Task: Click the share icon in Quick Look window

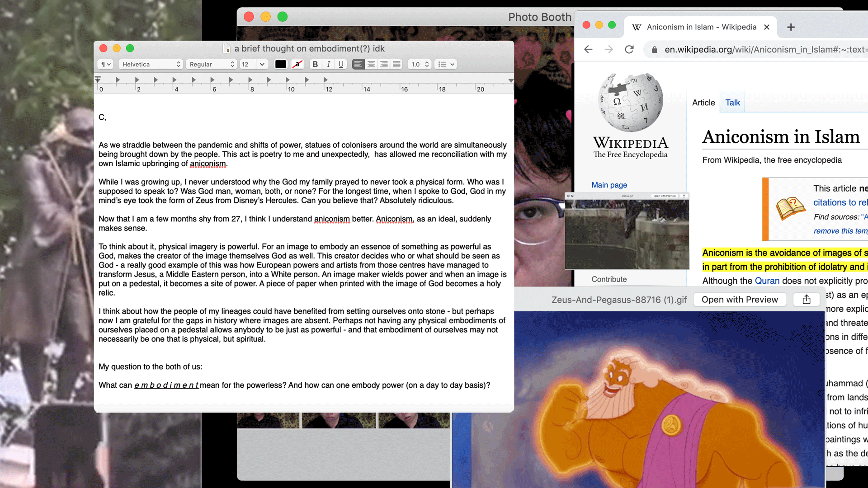Action: point(807,300)
